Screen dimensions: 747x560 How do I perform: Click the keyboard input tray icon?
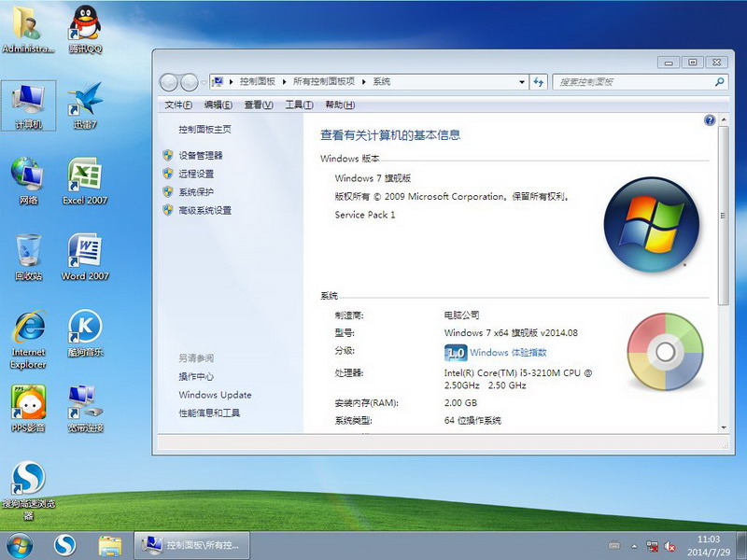[x=614, y=546]
